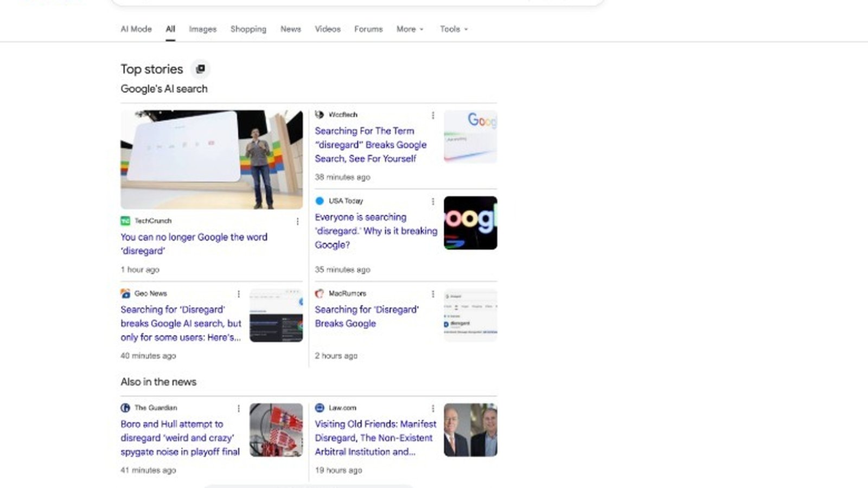Screen dimensions: 868x488
Task: Open options menu for the USA Today story
Action: [433, 201]
